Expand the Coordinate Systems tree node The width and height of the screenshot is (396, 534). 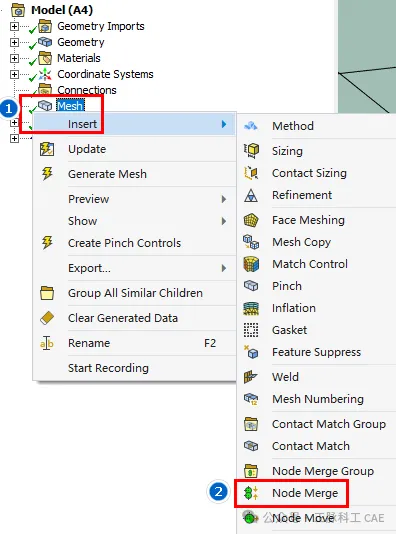pyautogui.click(x=14, y=74)
